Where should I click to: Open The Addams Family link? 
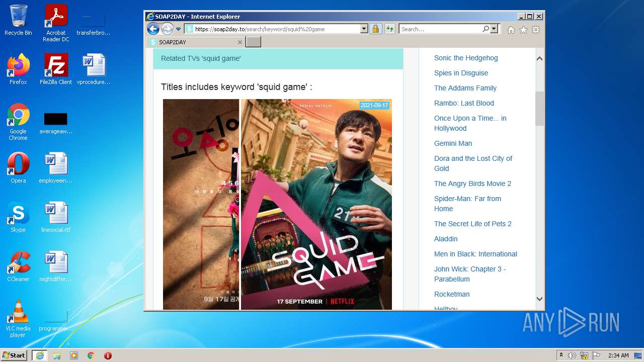pyautogui.click(x=465, y=88)
